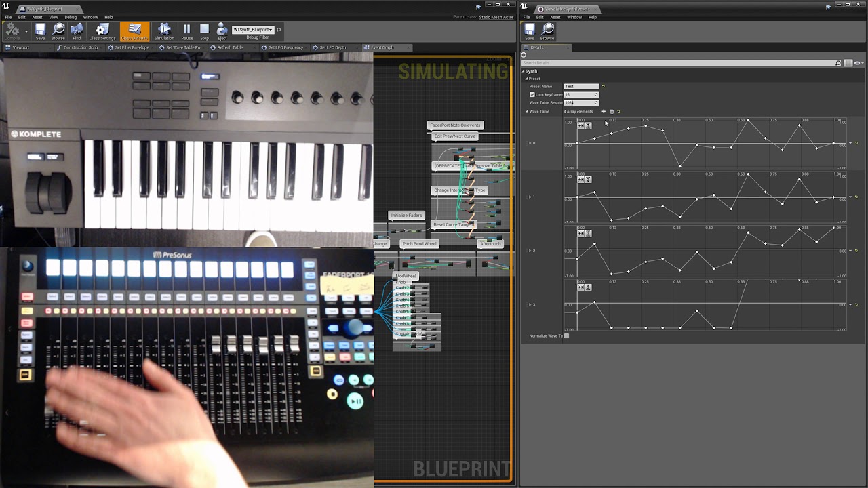
Task: Add an element to Wave Table array
Action: tap(604, 111)
